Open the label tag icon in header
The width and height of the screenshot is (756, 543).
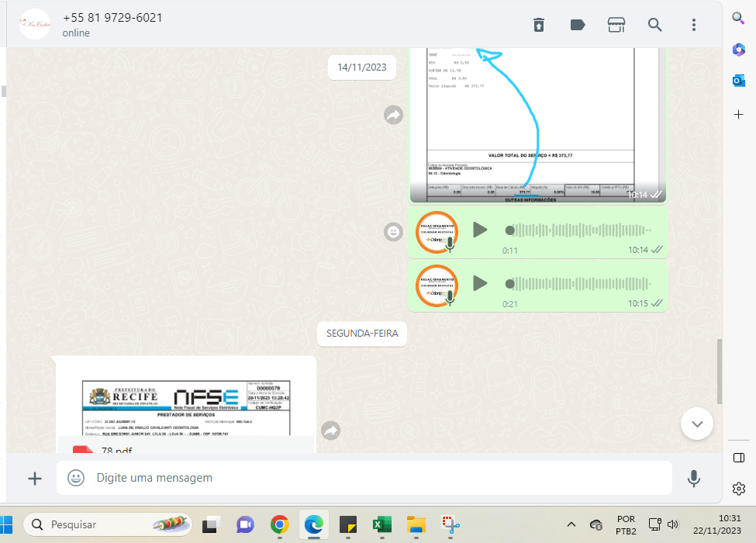coord(577,25)
